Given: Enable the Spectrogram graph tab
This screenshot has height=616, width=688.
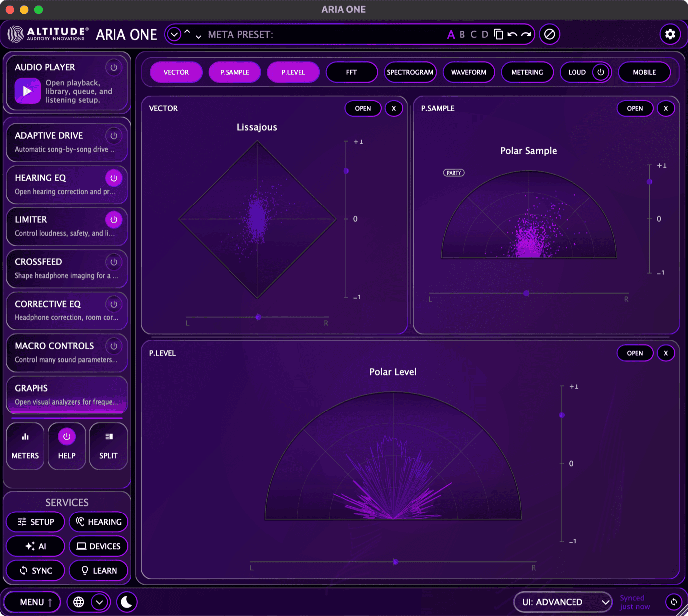Looking at the screenshot, I should [410, 72].
